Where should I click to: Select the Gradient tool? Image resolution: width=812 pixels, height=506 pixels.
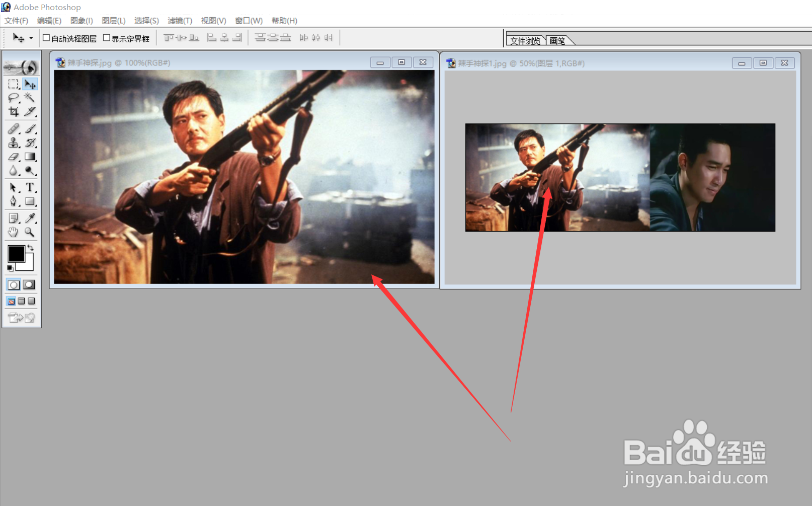tap(30, 157)
